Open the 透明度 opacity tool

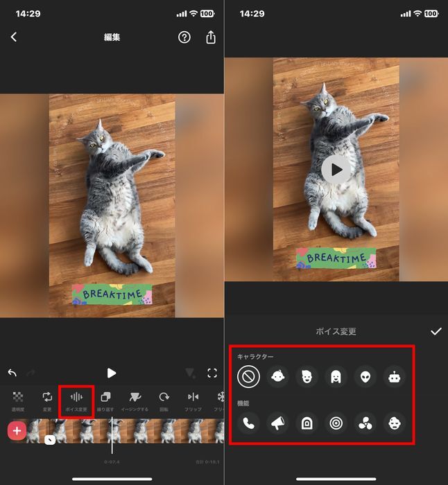[18, 400]
